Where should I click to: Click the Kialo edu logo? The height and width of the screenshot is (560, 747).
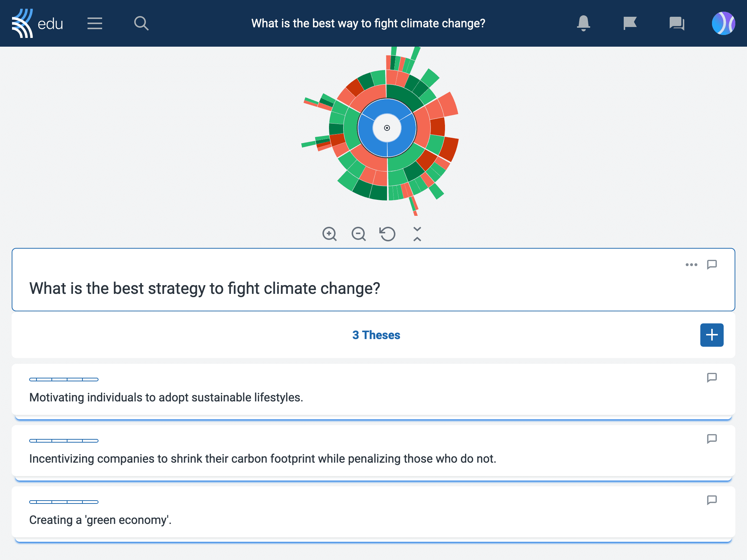point(37,23)
